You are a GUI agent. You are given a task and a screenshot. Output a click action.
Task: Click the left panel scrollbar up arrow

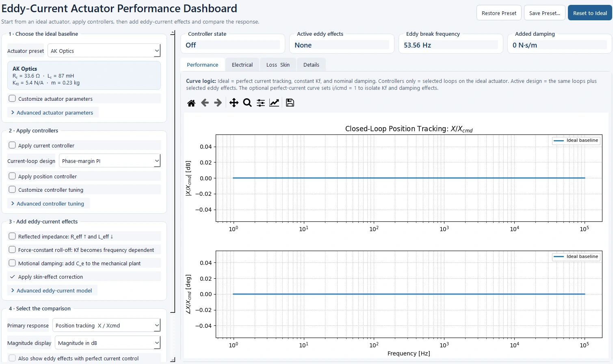click(173, 32)
